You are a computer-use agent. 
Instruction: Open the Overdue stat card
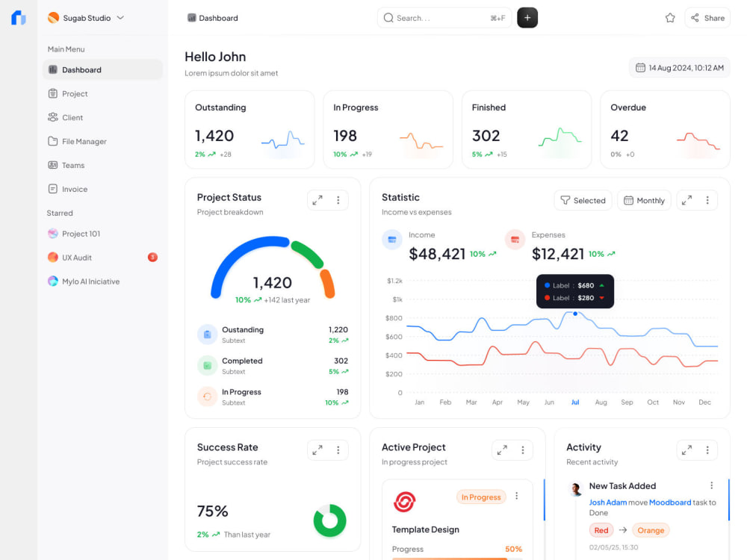click(x=665, y=129)
